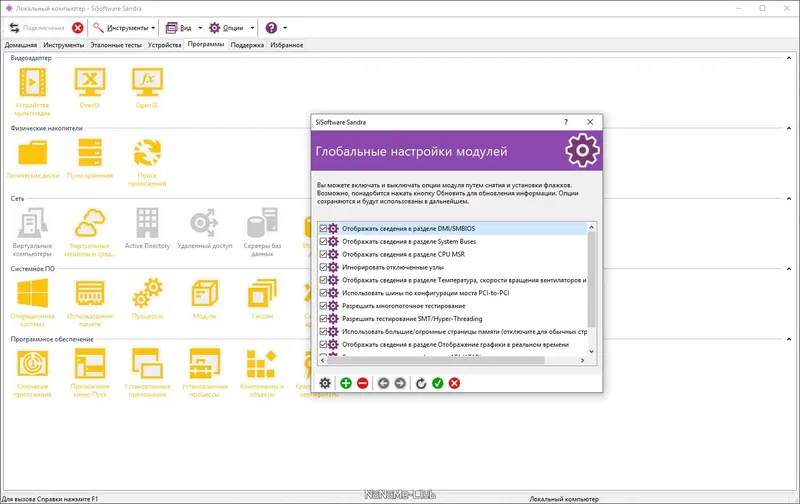Screen dimensions: 800x504
Task: Open the Пулы хранения storage icon
Action: [90, 153]
